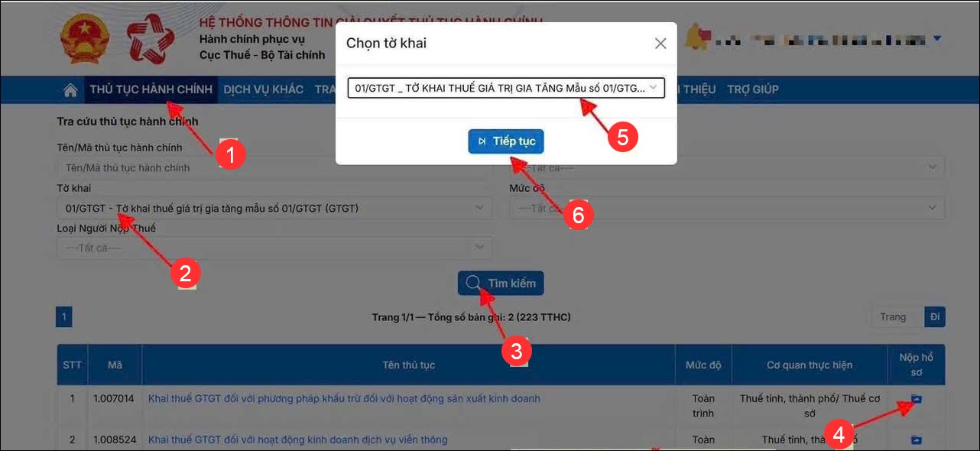Viewport: 980px width, 451px height.
Task: Open the user account dropdown arrow
Action: point(937,39)
